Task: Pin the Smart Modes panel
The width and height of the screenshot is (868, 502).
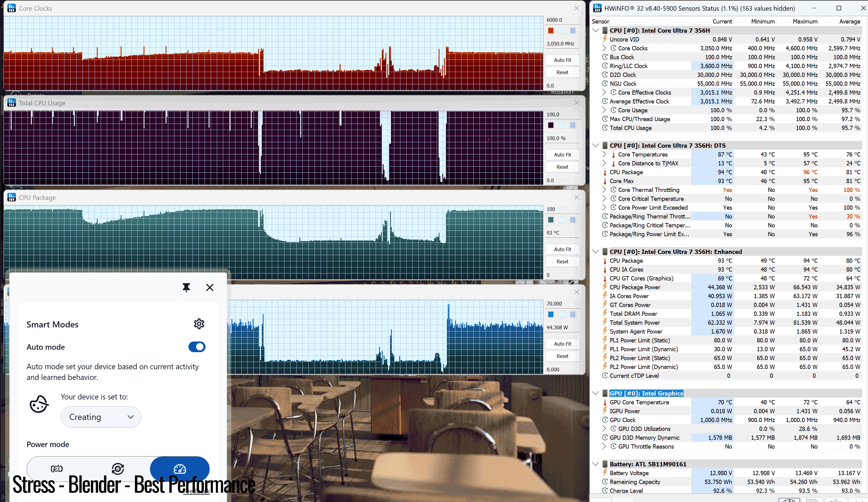Action: point(186,287)
